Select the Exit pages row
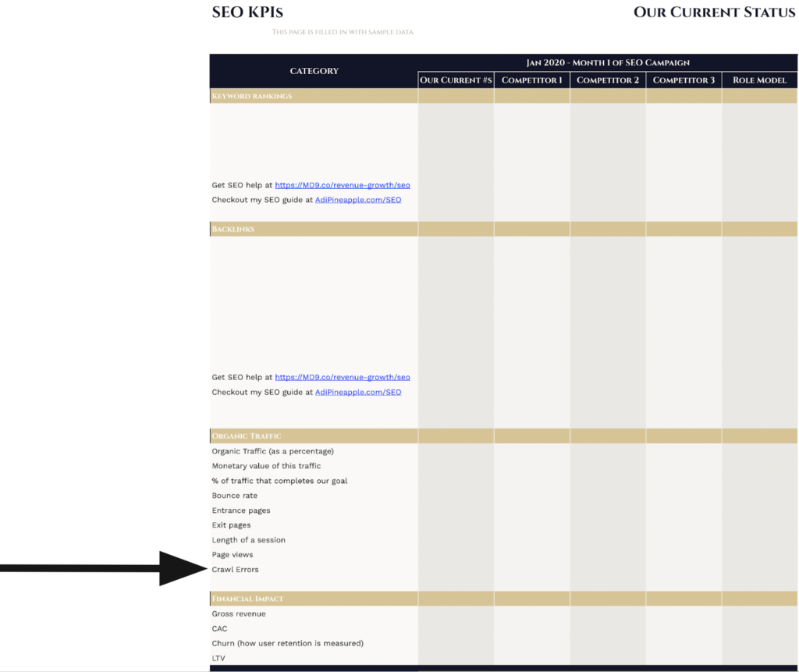Viewport: 799px width, 672px height. point(503,525)
